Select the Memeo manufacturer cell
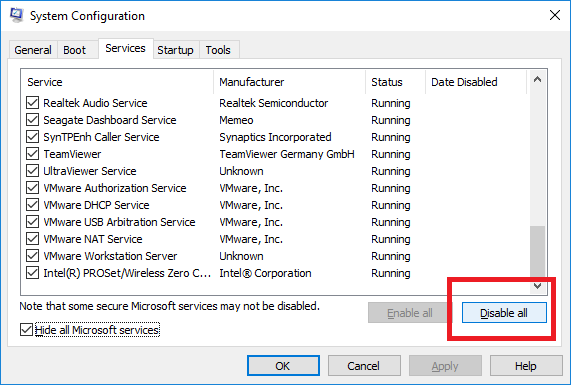This screenshot has width=571, height=385. pyautogui.click(x=236, y=120)
